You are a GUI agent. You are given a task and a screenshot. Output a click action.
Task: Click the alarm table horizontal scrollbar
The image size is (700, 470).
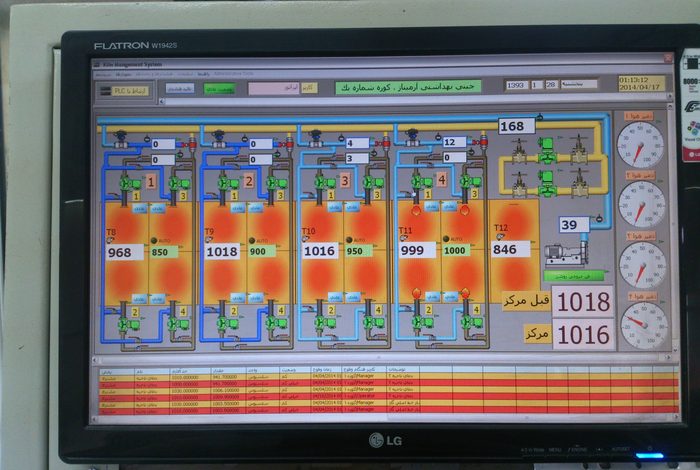[x=385, y=418]
